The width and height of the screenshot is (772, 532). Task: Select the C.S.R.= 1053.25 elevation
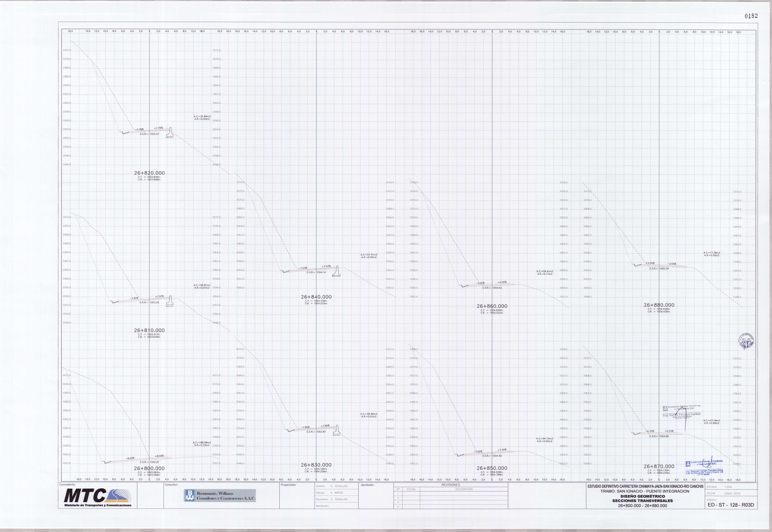tap(149, 303)
